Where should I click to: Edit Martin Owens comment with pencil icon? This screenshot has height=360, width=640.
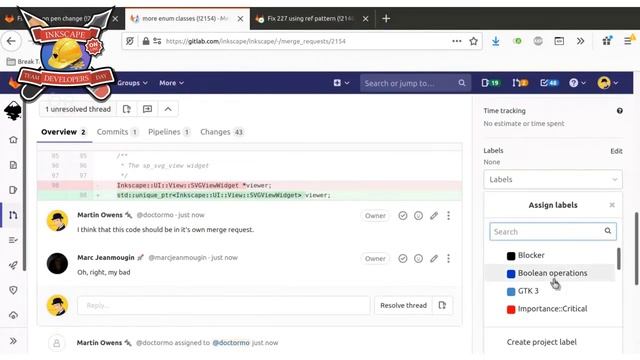point(434,216)
